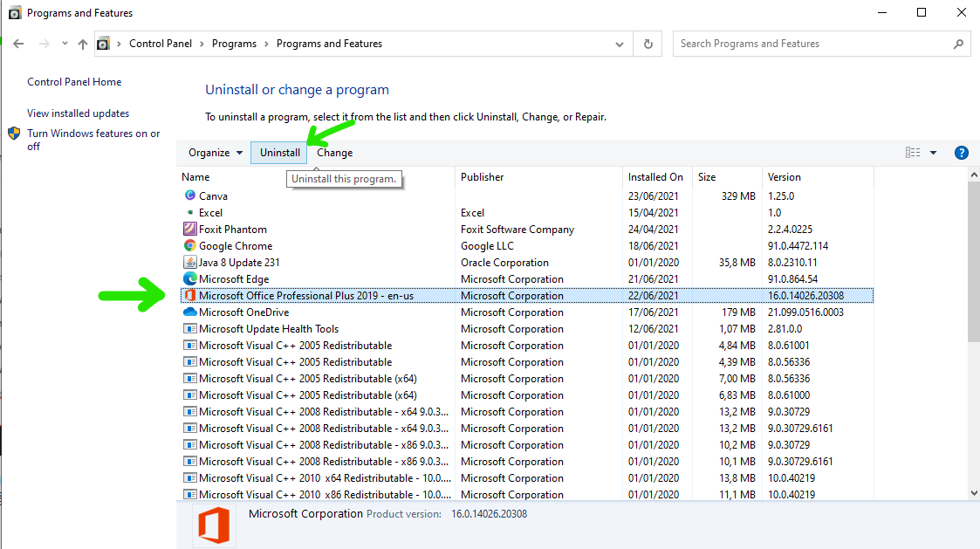Image resolution: width=980 pixels, height=549 pixels.
Task: Click the Uninstall button
Action: (278, 152)
